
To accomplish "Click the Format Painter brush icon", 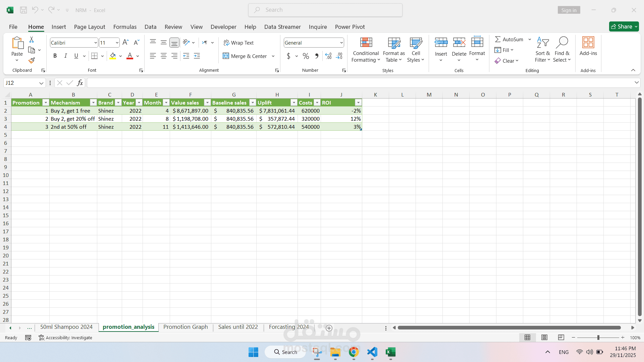I will (x=32, y=60).
